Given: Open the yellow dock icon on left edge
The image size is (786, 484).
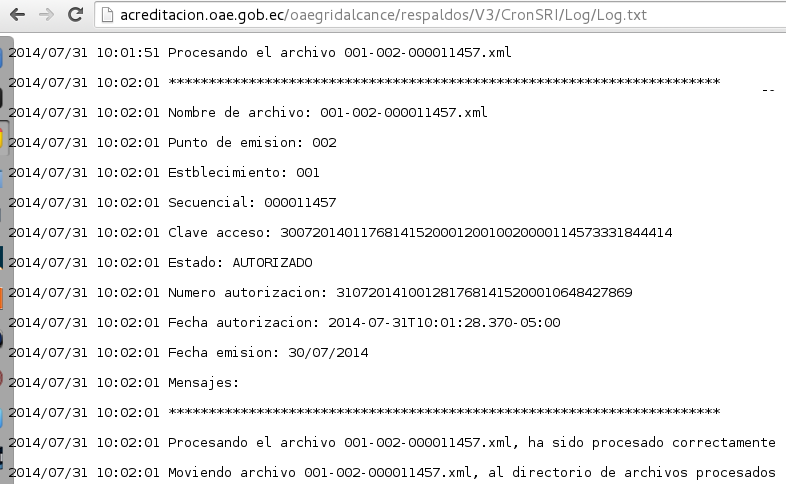Looking at the screenshot, I should pos(2,139).
